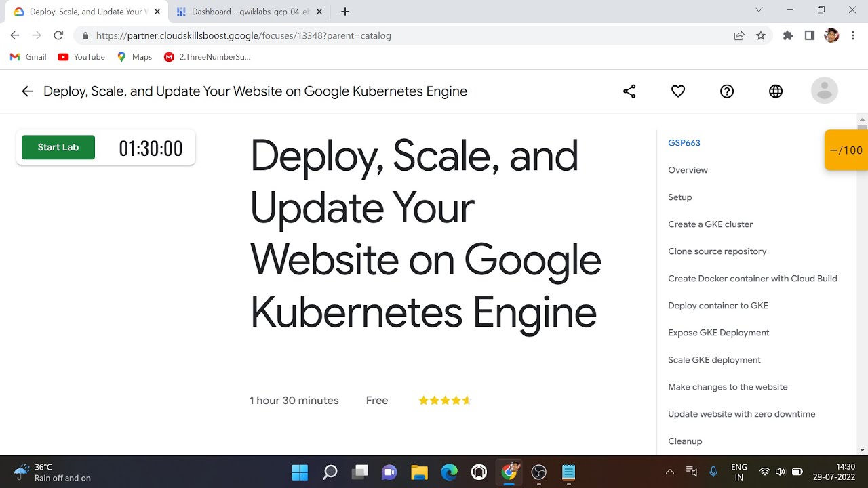Open the YouTube bookmark
This screenshot has width=868, height=488.
(x=81, y=57)
